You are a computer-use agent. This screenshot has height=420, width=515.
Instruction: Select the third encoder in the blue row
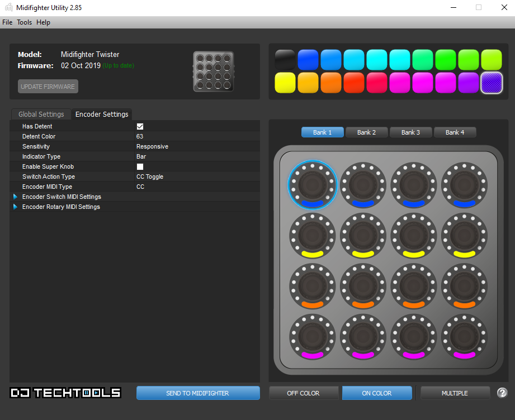[414, 185]
